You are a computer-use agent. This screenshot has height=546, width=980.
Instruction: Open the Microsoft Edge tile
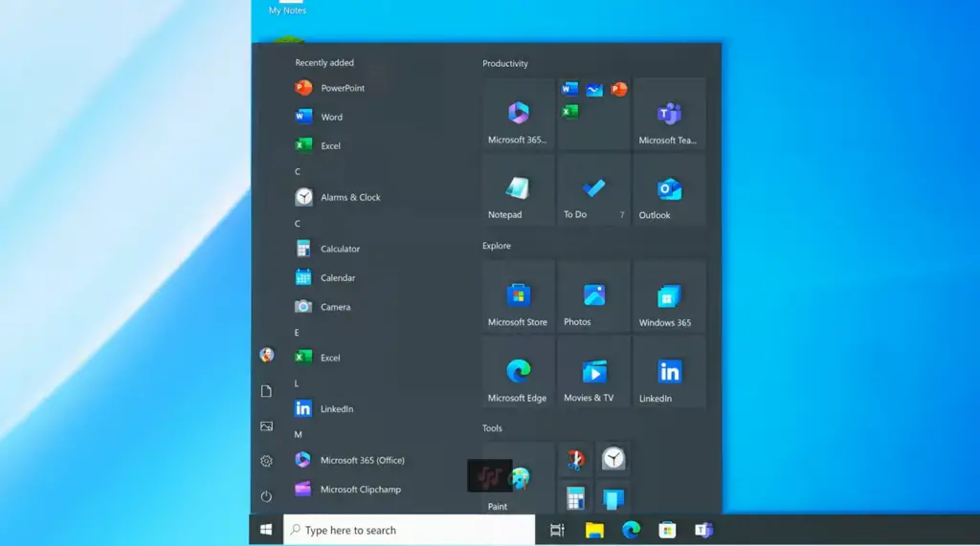tap(518, 372)
